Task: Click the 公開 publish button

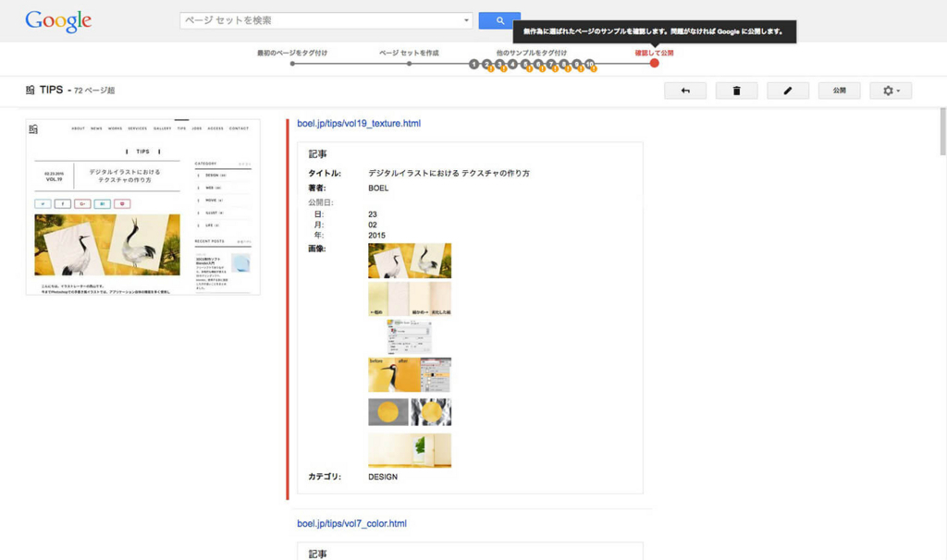Action: (x=839, y=91)
